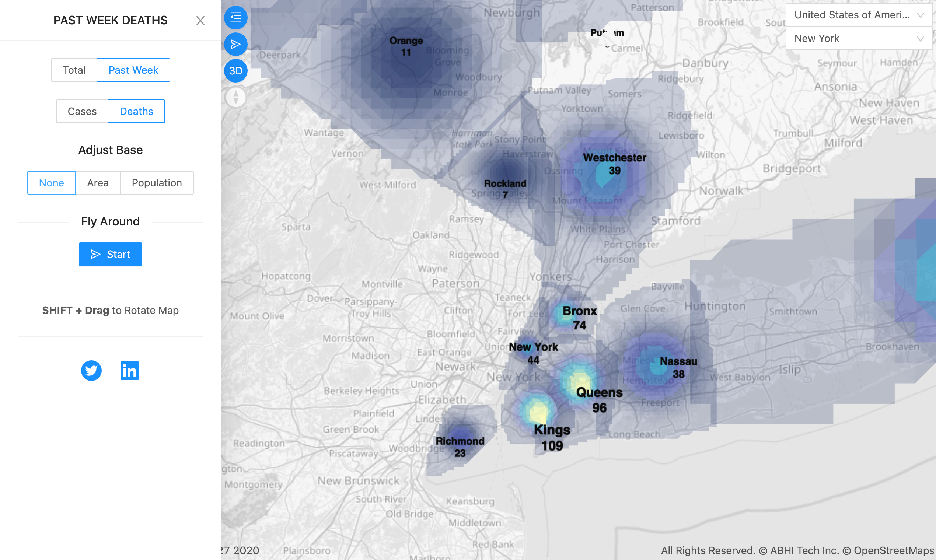Close the Past Week Deaths panel

pyautogui.click(x=200, y=21)
